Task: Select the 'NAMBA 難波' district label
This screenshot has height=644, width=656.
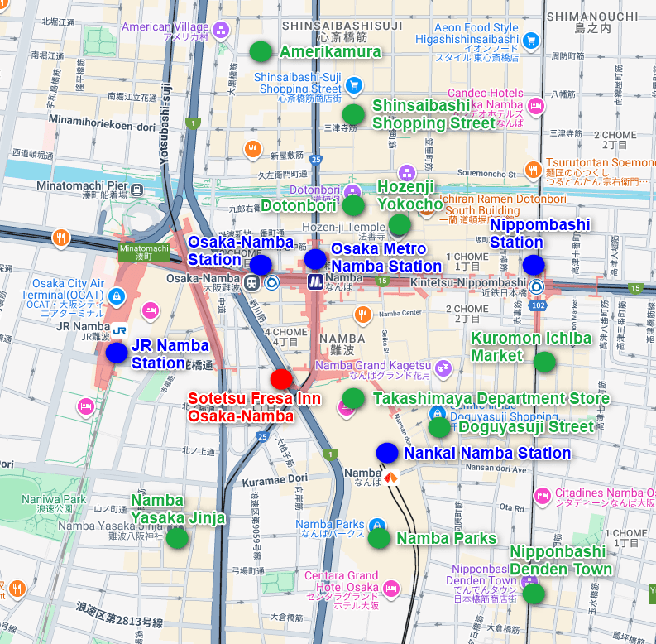Action: [342, 344]
